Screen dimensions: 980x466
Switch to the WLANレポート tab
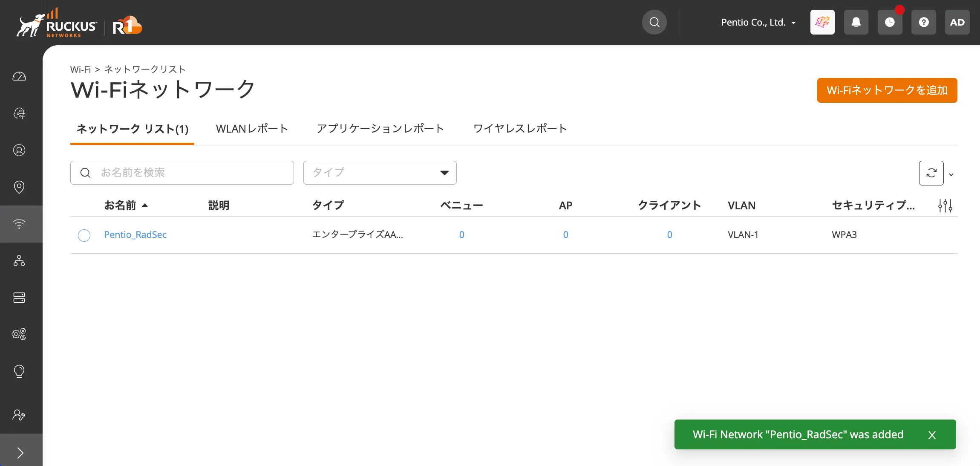252,129
